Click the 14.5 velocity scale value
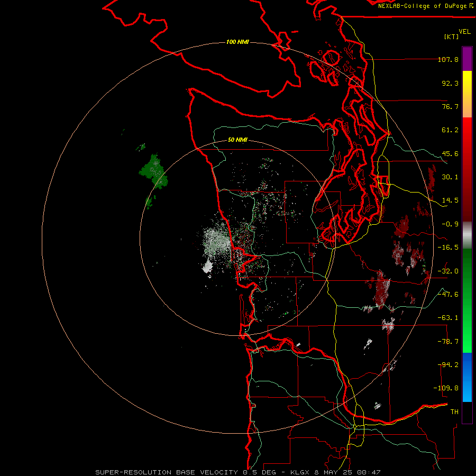Screen dimensions: 476x476 click(x=450, y=200)
